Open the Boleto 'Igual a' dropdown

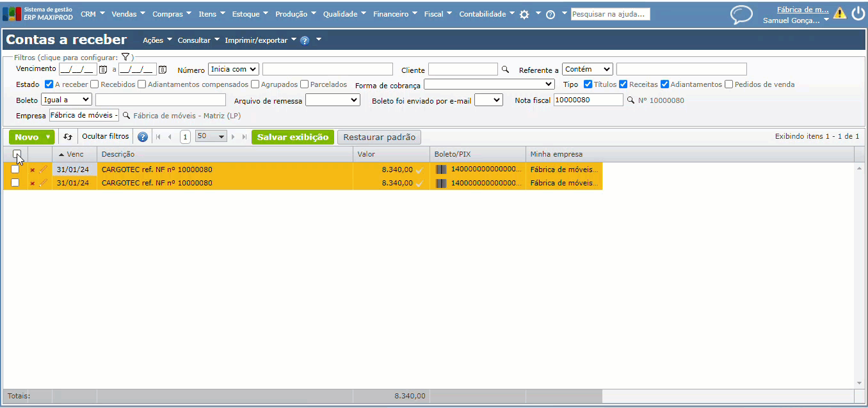(67, 100)
